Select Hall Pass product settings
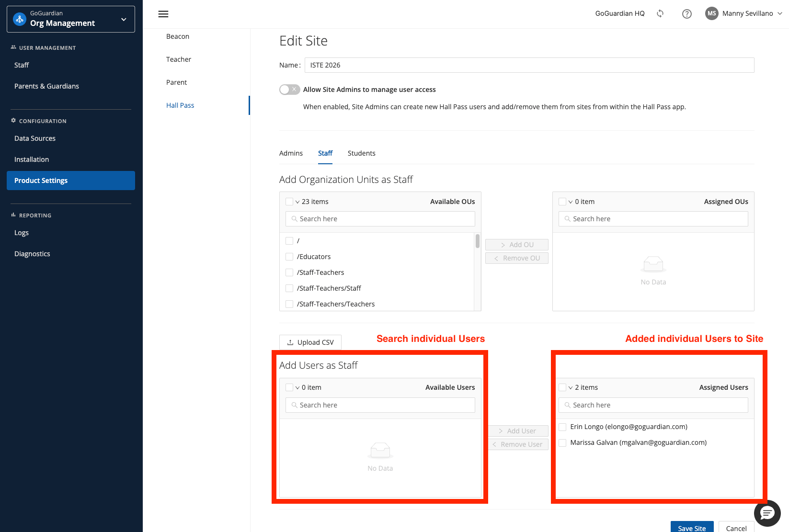 180,105
